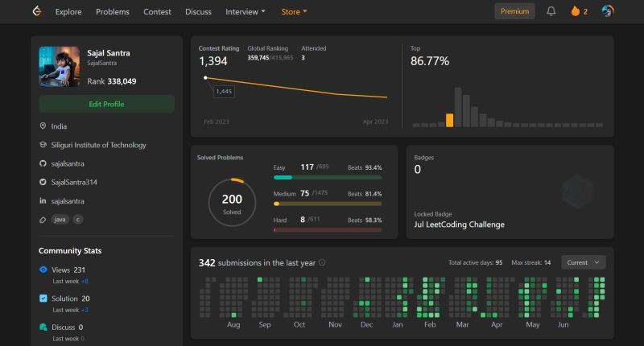Open the Contest tab
The image size is (644, 346).
157,12
